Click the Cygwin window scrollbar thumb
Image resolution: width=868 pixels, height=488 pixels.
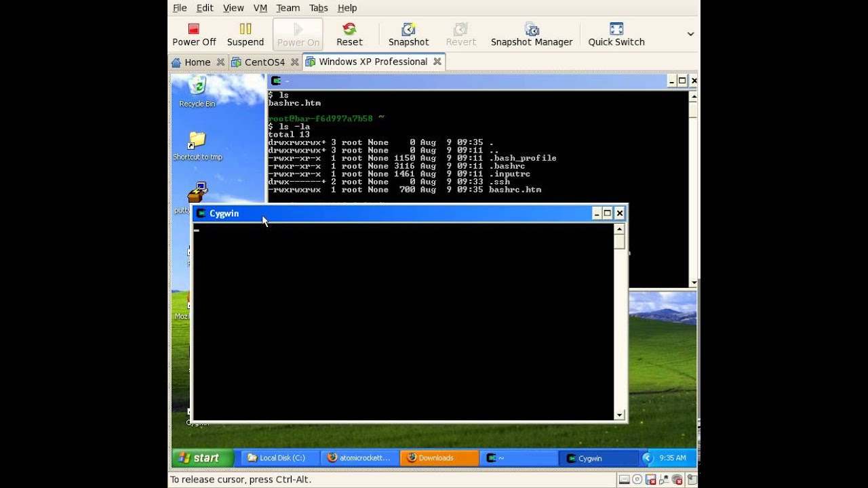pos(619,242)
